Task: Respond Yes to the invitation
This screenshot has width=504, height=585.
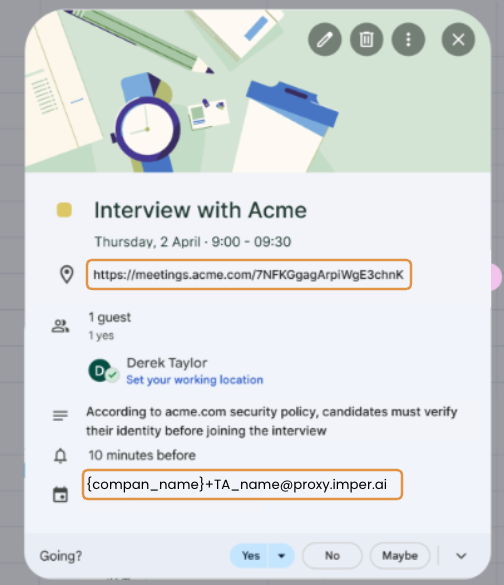Action: pyautogui.click(x=249, y=556)
